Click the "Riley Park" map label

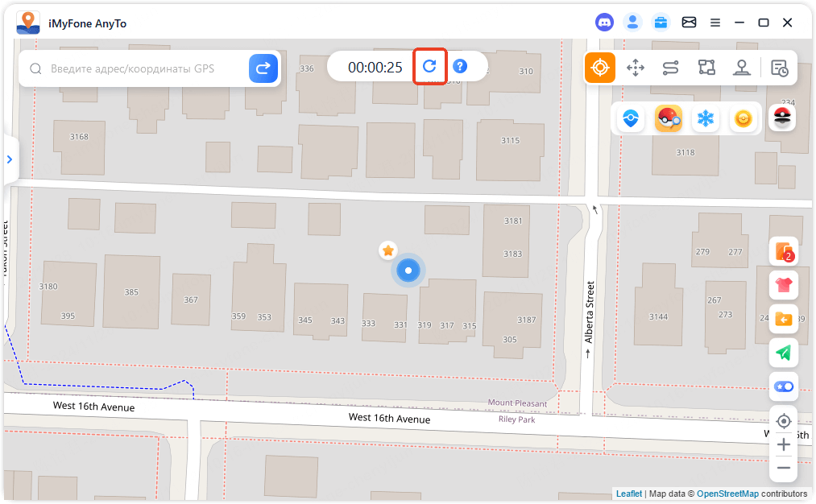(x=517, y=419)
